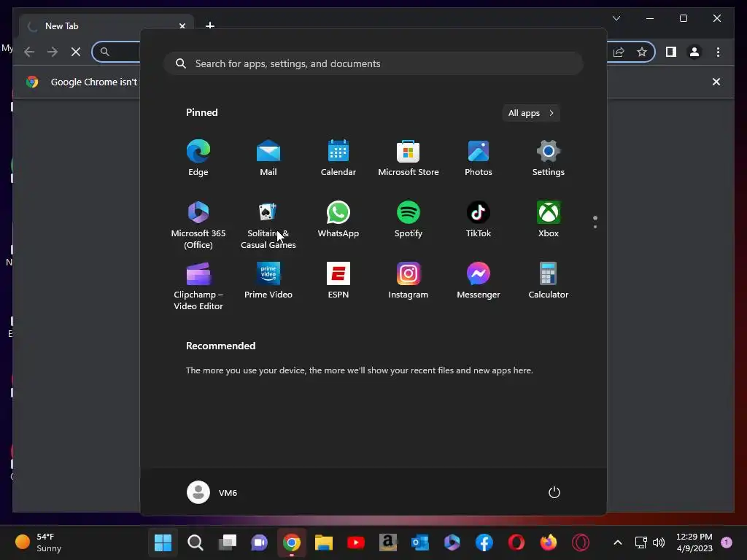This screenshot has height=560, width=747.
Task: Click the Windows Start button on taskbar
Action: point(163,542)
